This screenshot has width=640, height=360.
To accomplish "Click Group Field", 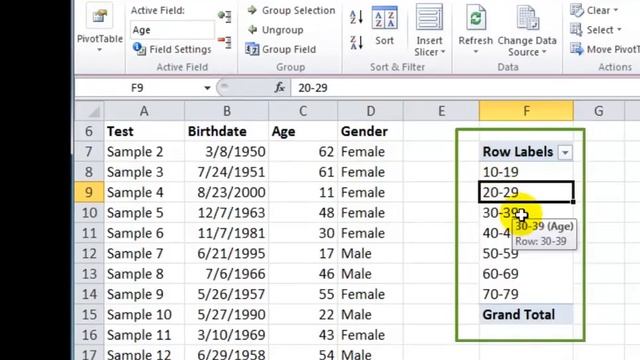I will pos(281,49).
